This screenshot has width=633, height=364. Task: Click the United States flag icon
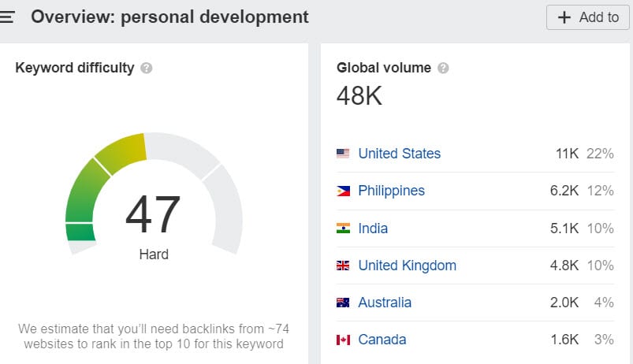[x=343, y=154]
